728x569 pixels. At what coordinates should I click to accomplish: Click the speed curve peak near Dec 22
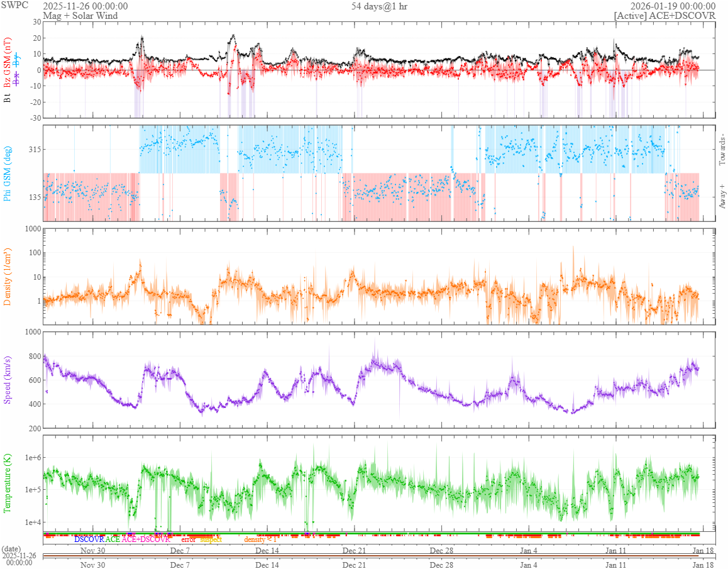pos(375,358)
